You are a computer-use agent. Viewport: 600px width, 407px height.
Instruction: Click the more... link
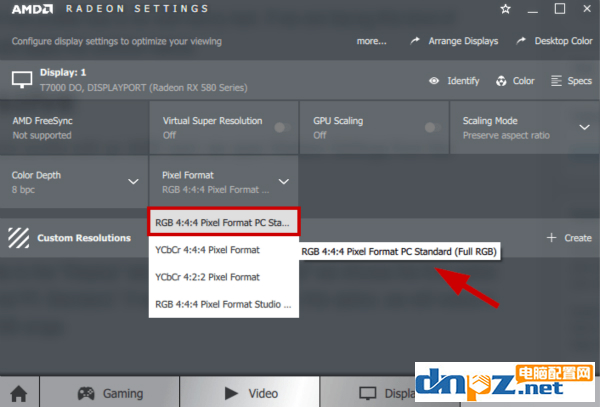(x=372, y=41)
